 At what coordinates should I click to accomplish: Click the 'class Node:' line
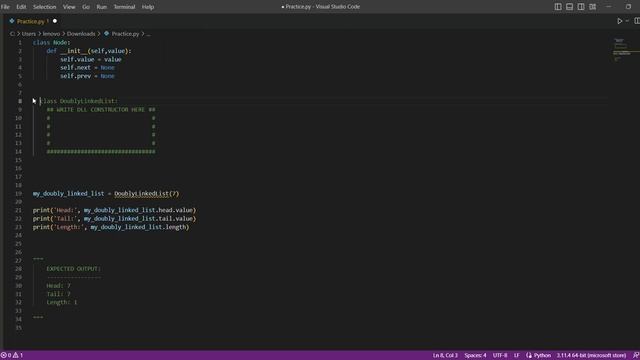pyautogui.click(x=51, y=42)
